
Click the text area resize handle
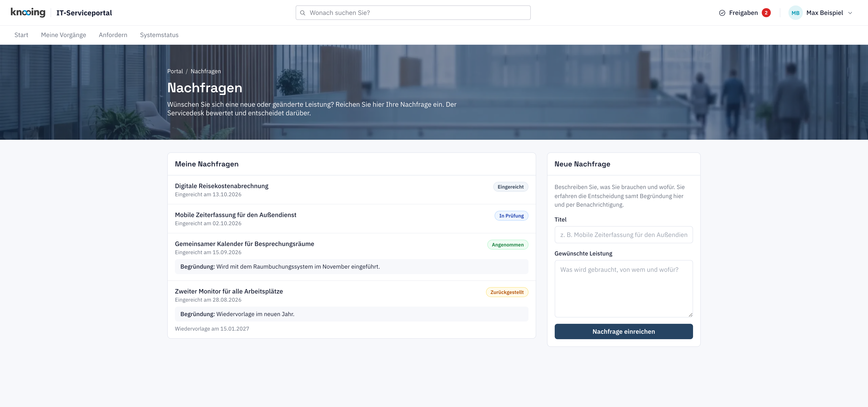click(x=690, y=315)
